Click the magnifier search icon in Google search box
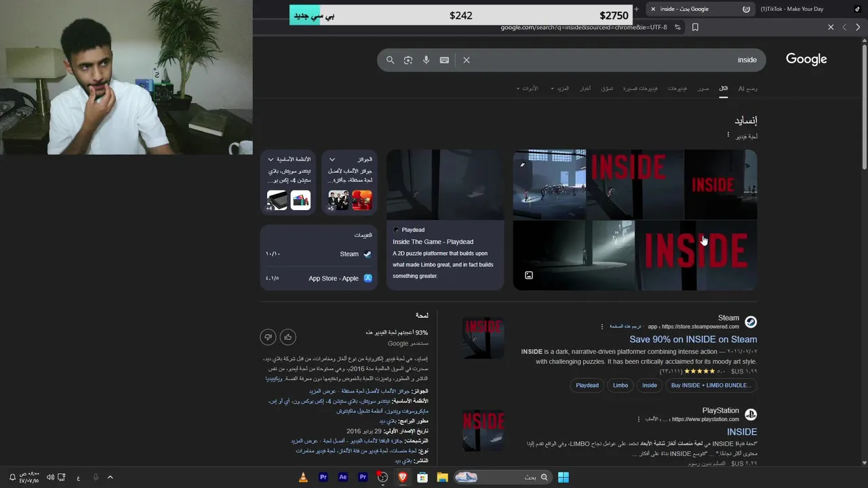The width and height of the screenshot is (868, 488). coord(390,60)
